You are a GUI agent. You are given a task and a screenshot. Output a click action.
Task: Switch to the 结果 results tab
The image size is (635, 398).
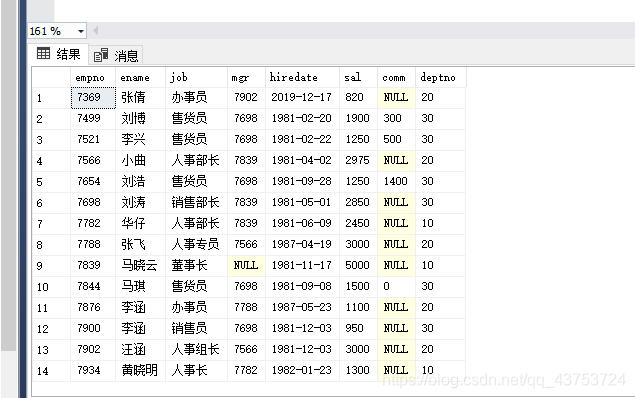point(59,54)
